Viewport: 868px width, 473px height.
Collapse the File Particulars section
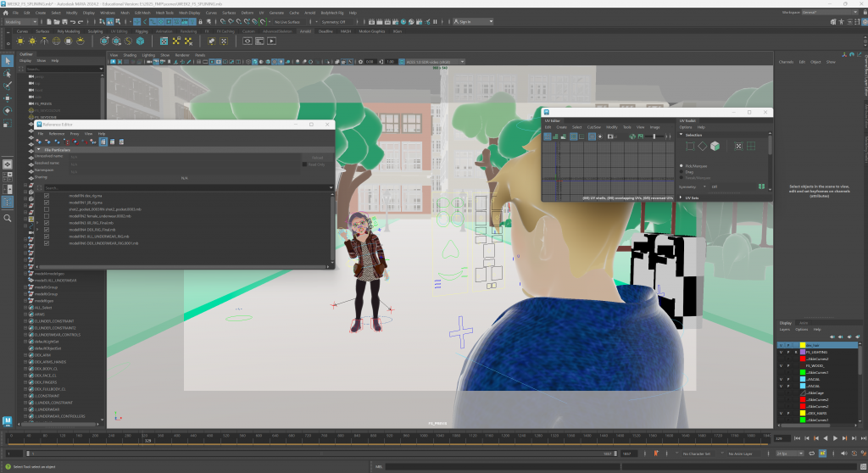pyautogui.click(x=39, y=149)
